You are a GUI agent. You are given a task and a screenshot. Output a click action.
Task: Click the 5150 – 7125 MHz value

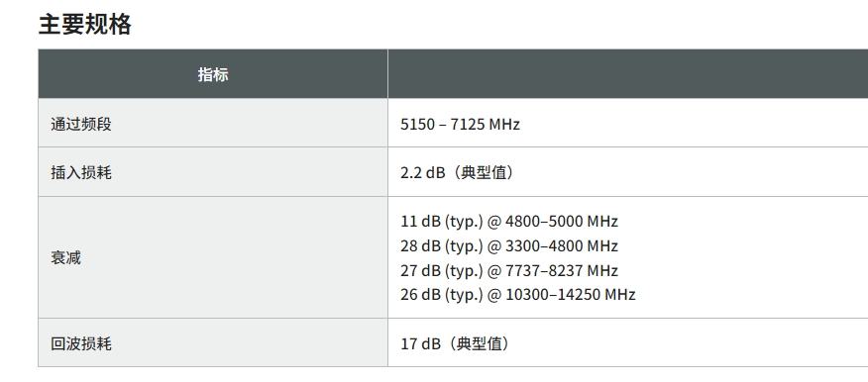pos(460,124)
